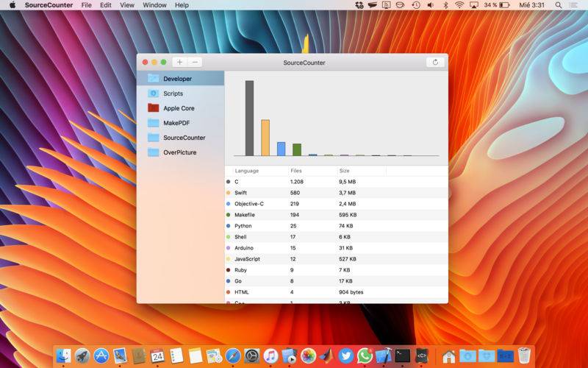The height and width of the screenshot is (368, 588).
Task: Select the Go language row
Action: [x=337, y=281]
